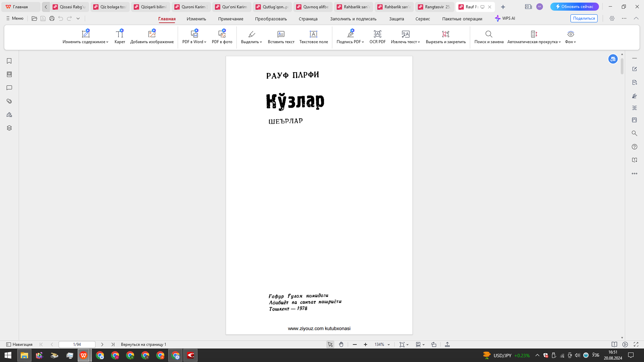Jump to last page button

pyautogui.click(x=113, y=345)
